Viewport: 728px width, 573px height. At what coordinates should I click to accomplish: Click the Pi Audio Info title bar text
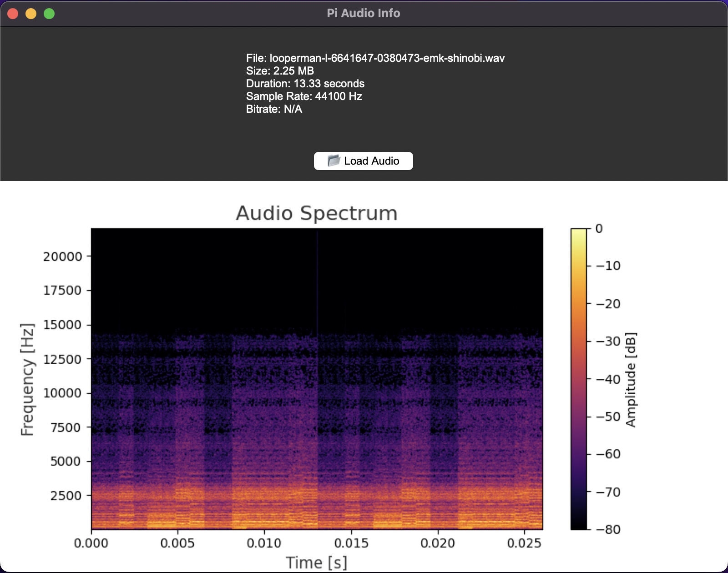click(363, 13)
